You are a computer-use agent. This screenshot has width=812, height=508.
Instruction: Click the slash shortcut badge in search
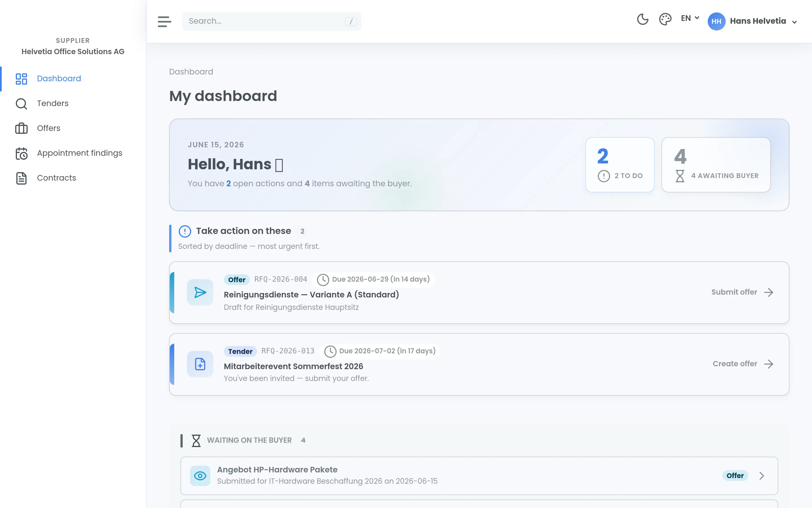351,21
